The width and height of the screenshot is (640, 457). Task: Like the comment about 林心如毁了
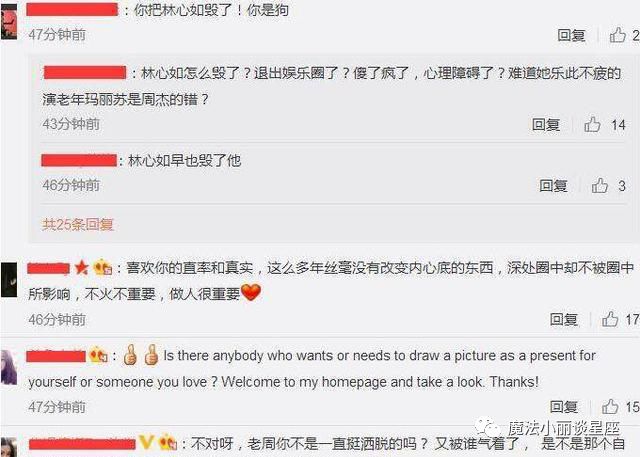618,35
